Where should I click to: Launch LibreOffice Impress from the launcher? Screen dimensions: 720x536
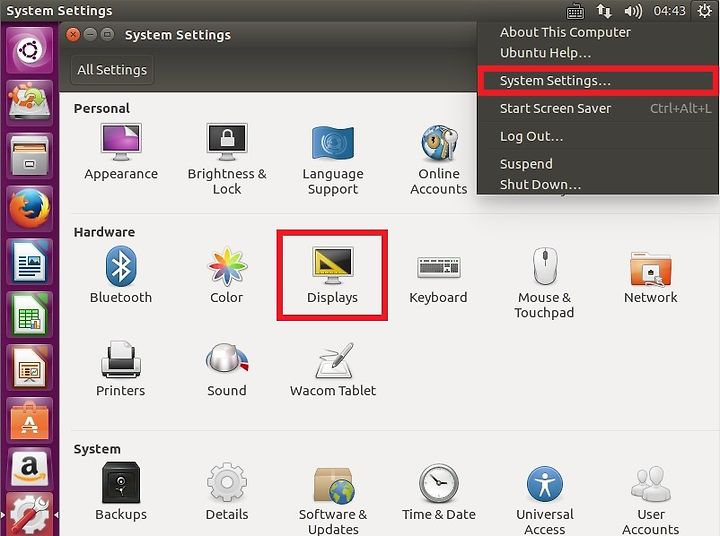coord(30,367)
